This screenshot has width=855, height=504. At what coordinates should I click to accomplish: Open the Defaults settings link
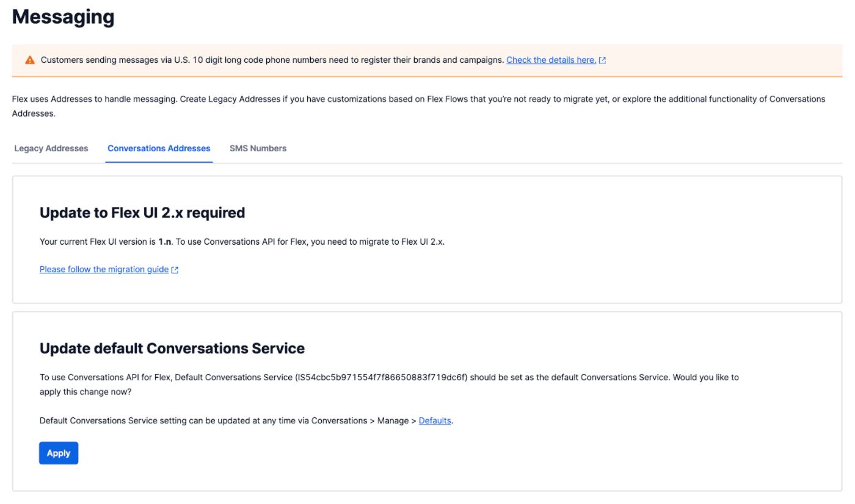point(435,420)
